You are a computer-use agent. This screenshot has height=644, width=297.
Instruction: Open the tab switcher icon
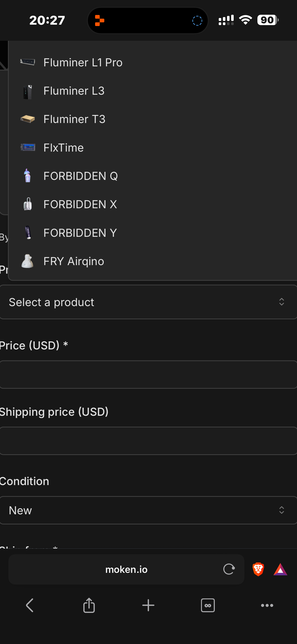tap(208, 605)
